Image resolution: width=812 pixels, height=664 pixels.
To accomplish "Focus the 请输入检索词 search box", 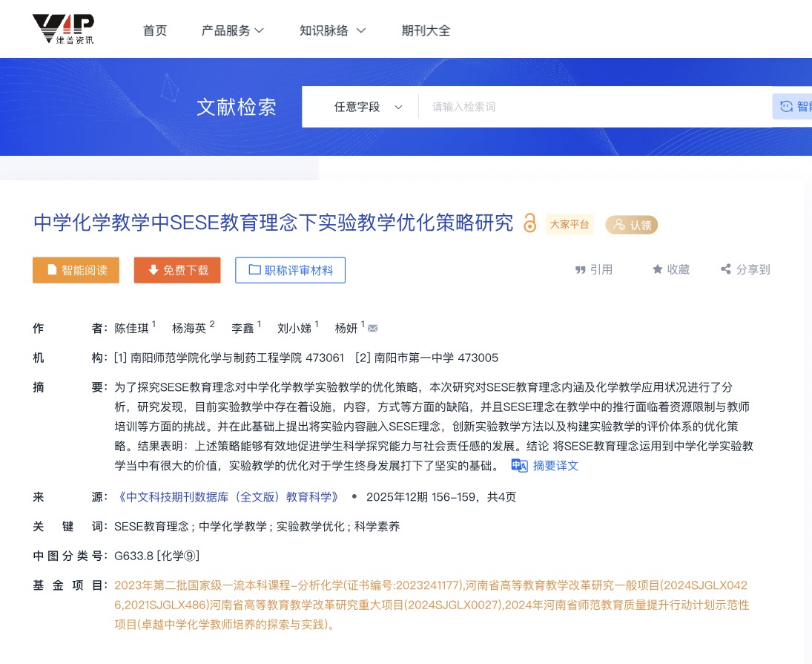I will click(593, 107).
